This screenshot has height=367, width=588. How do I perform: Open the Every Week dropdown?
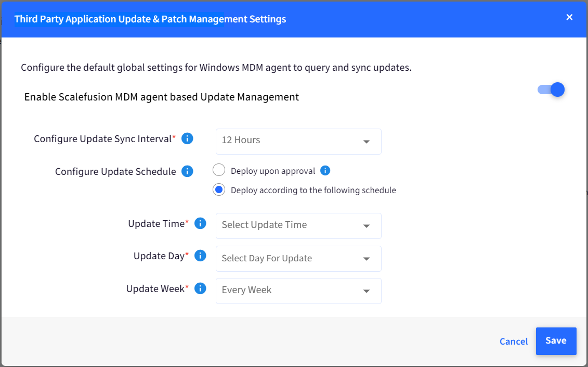click(298, 291)
